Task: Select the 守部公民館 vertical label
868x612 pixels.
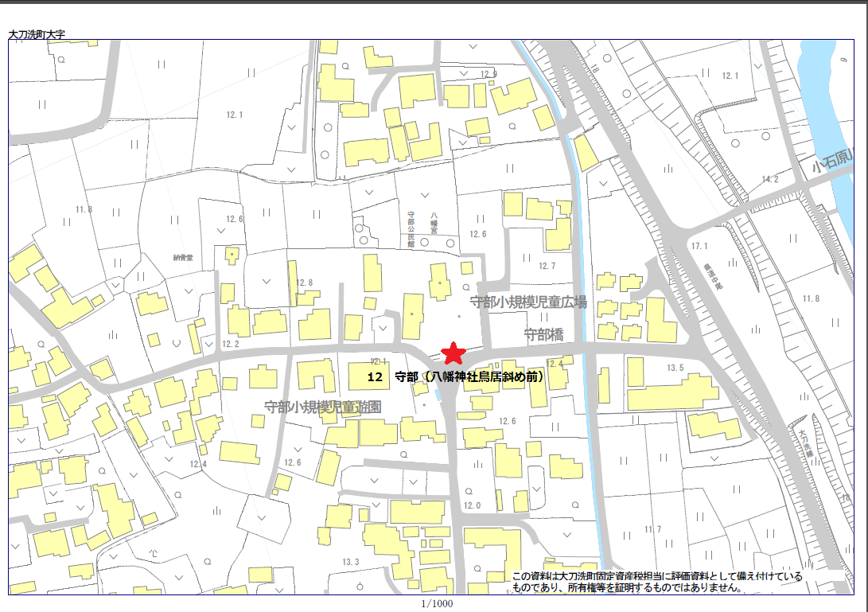Action: tap(411, 228)
